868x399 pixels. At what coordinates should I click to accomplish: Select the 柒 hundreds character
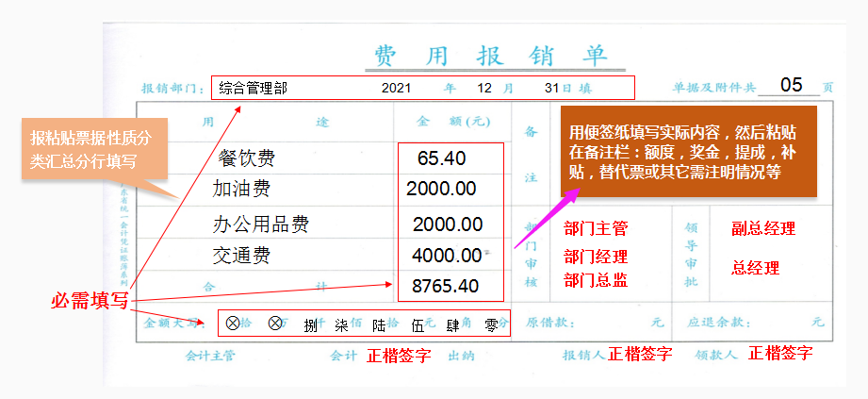tap(341, 325)
